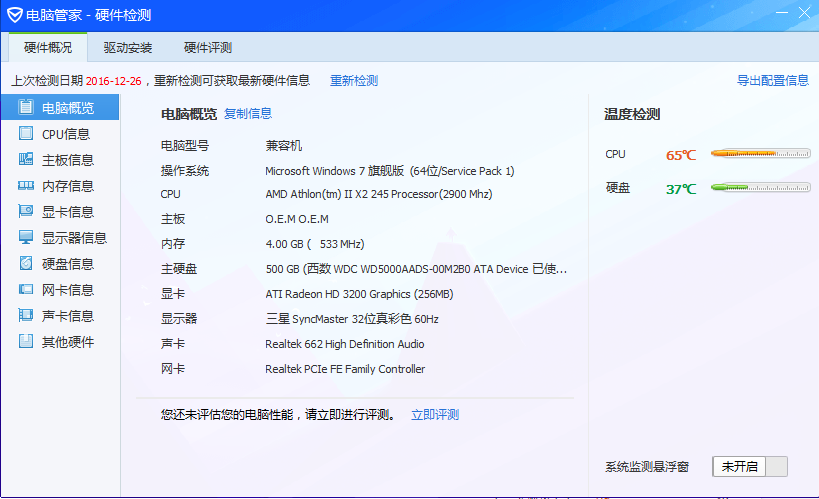The image size is (819, 499).
Task: Click the 兼容机 computer model value
Action: pos(284,145)
